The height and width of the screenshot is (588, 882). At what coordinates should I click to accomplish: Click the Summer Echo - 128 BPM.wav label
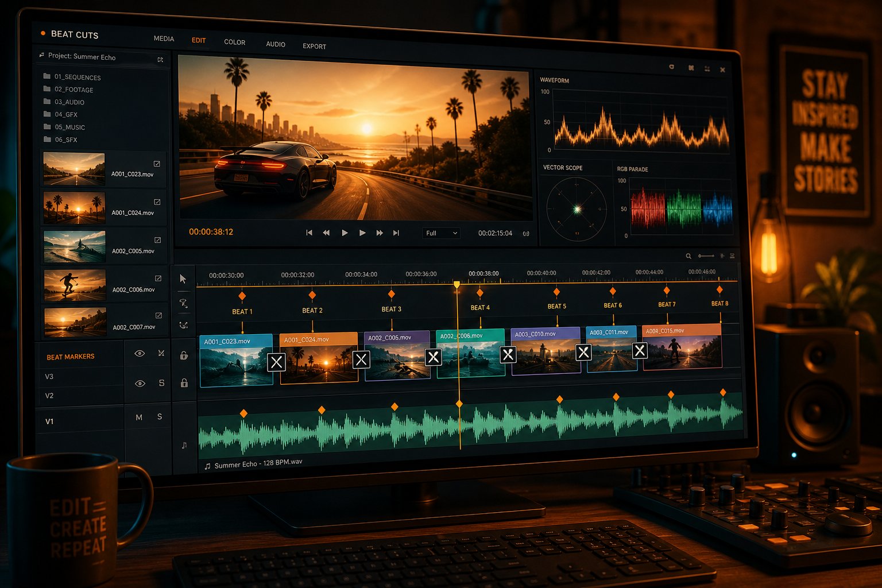click(x=258, y=463)
